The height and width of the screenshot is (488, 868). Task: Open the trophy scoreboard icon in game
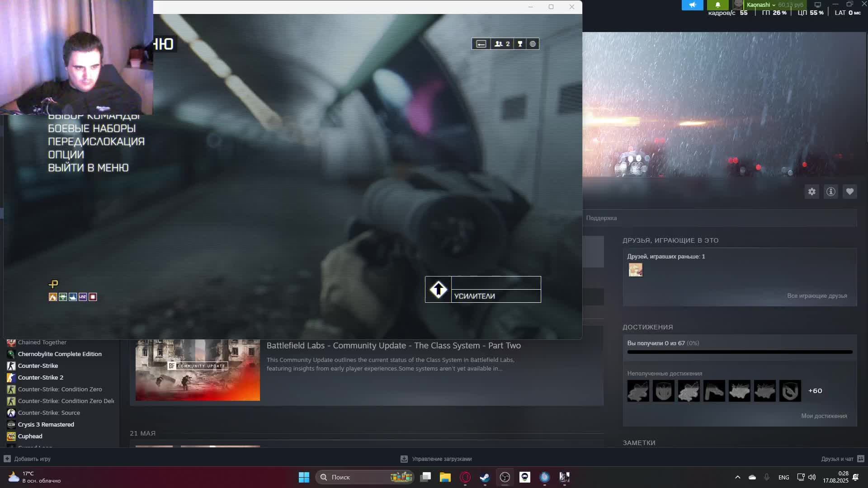[520, 44]
